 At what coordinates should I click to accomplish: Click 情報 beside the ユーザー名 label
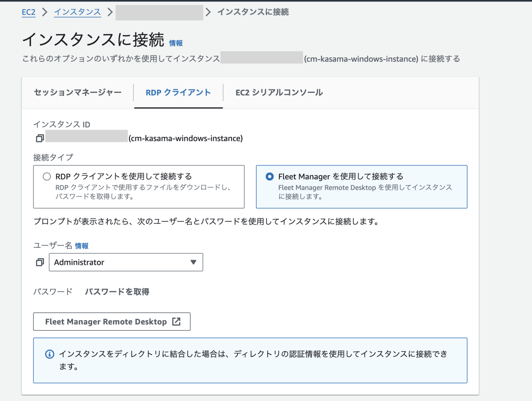[x=82, y=246]
